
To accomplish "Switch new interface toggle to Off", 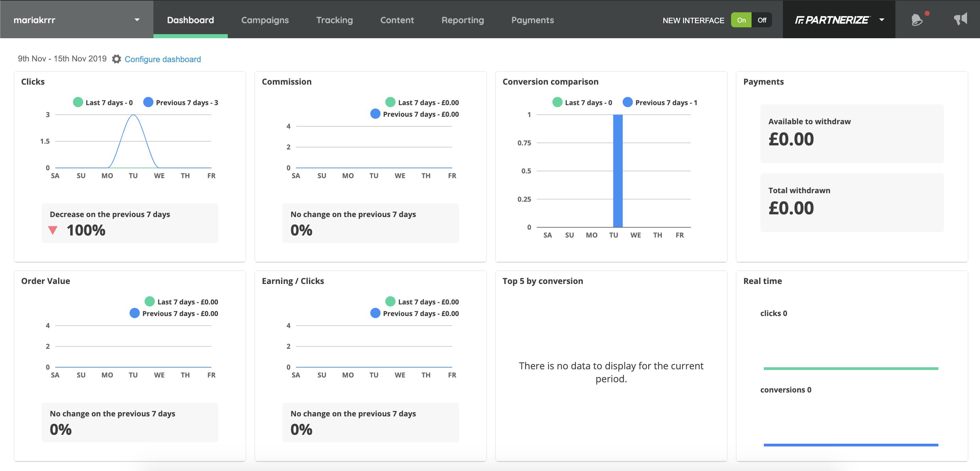I will tap(761, 20).
